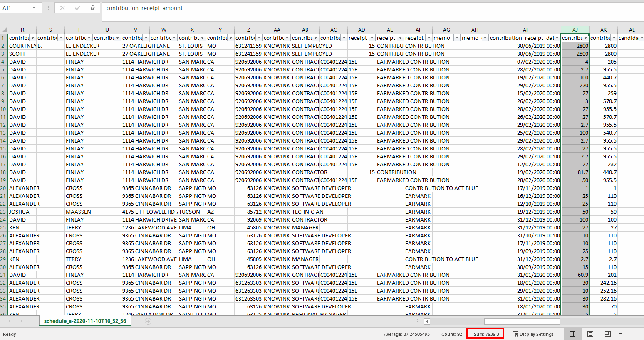
Task: Select column AJ header
Action: pos(575,30)
